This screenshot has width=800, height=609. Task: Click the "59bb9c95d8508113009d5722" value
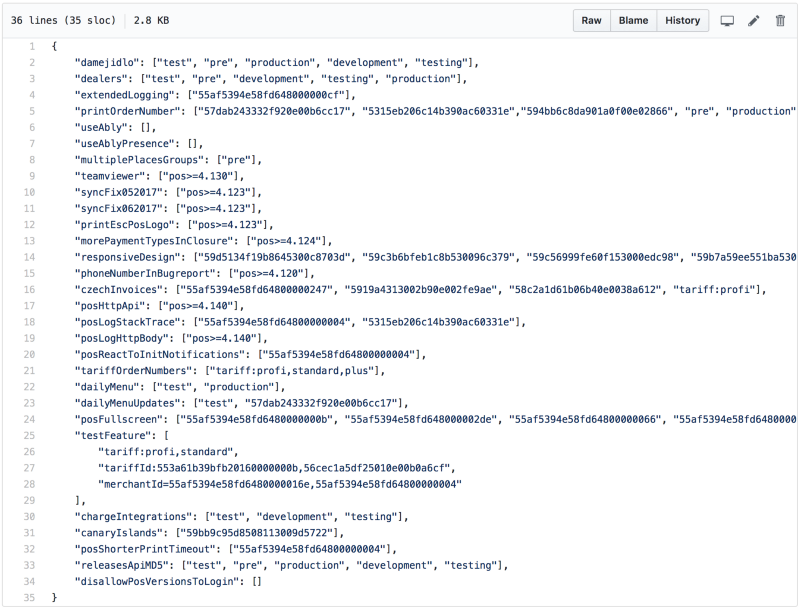[257, 533]
